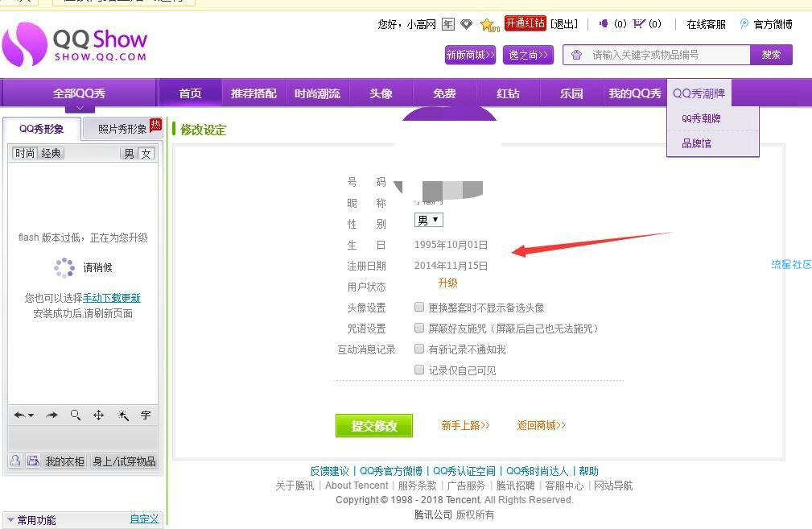Image resolution: width=812 pixels, height=529 pixels.
Task: Click the 年 badge icon in header
Action: tap(448, 24)
